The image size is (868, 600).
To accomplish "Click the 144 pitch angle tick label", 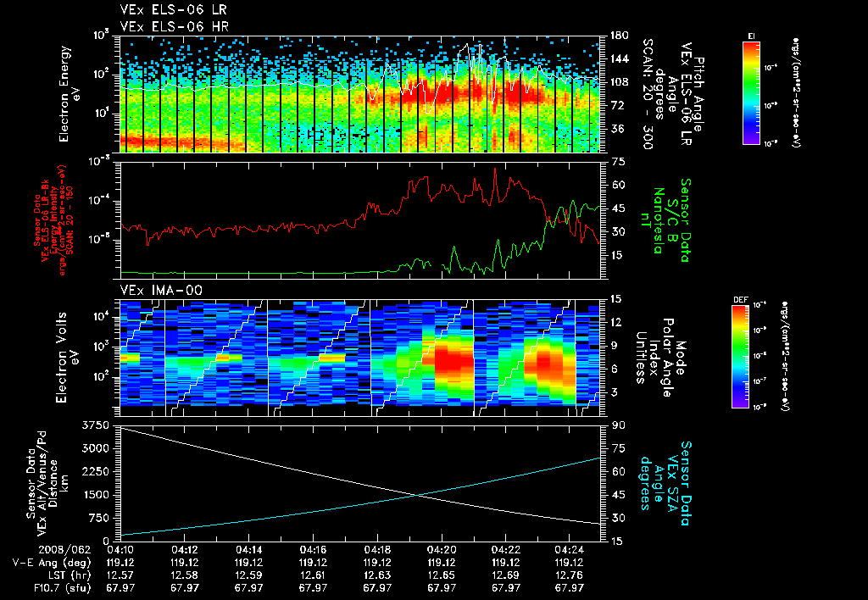I will coord(620,58).
